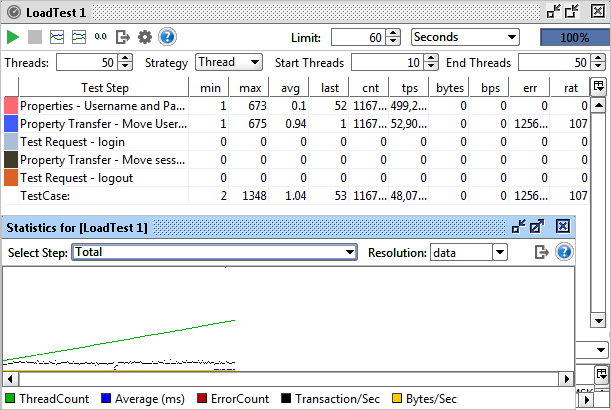Click graph horizontal scrollbar left arrow
This screenshot has height=410, width=611.
pos(10,378)
